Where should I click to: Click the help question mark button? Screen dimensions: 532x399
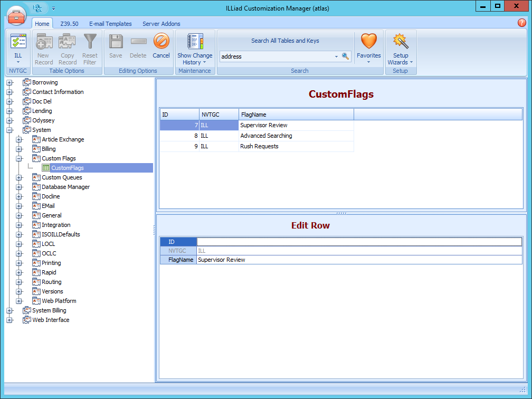tap(522, 23)
